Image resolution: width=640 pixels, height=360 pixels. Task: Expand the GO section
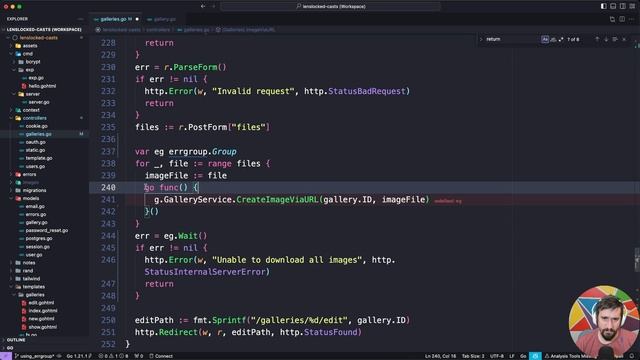pos(10,348)
